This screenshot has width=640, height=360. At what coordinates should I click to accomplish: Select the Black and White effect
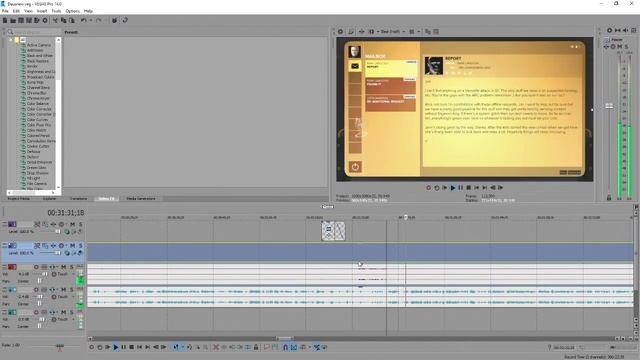(40, 56)
